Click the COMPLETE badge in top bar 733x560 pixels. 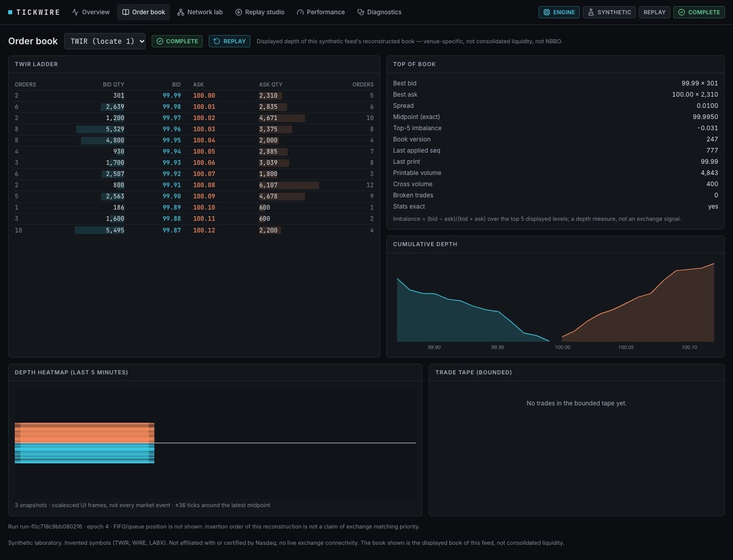pos(699,12)
